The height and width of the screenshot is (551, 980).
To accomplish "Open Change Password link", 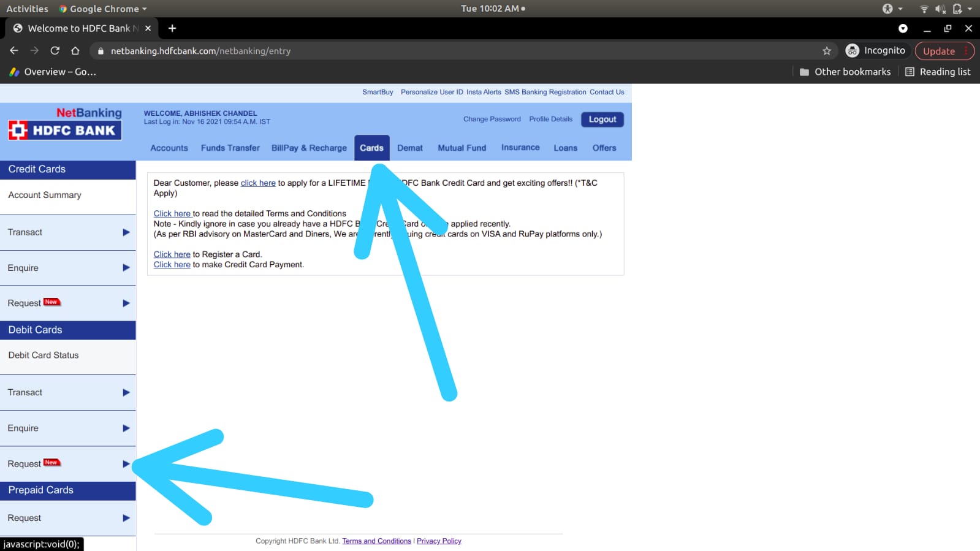I will pos(492,119).
